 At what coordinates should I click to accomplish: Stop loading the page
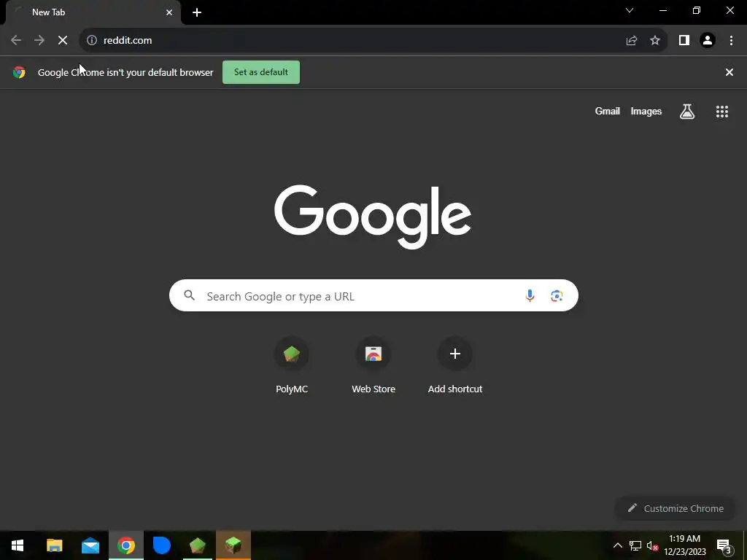coord(63,41)
